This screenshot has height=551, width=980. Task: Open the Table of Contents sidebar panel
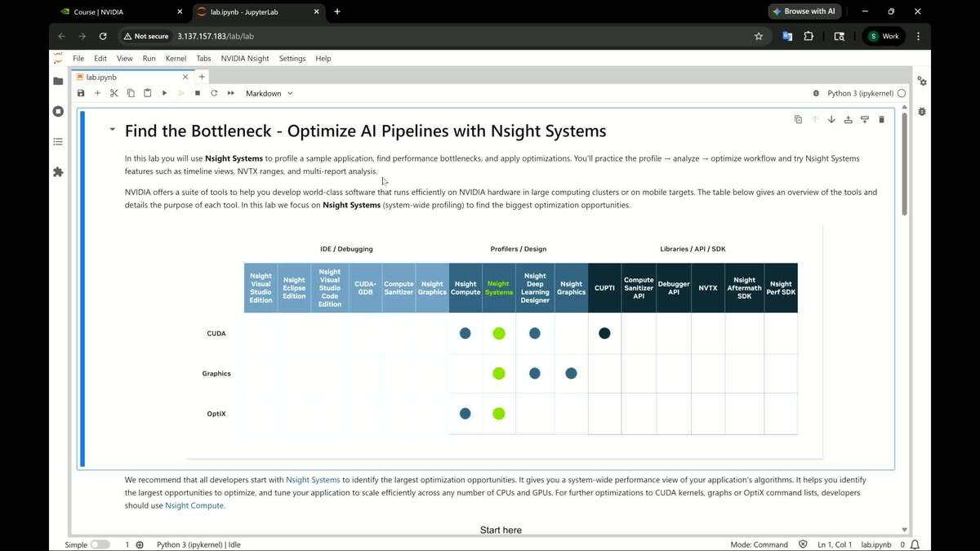coord(58,141)
